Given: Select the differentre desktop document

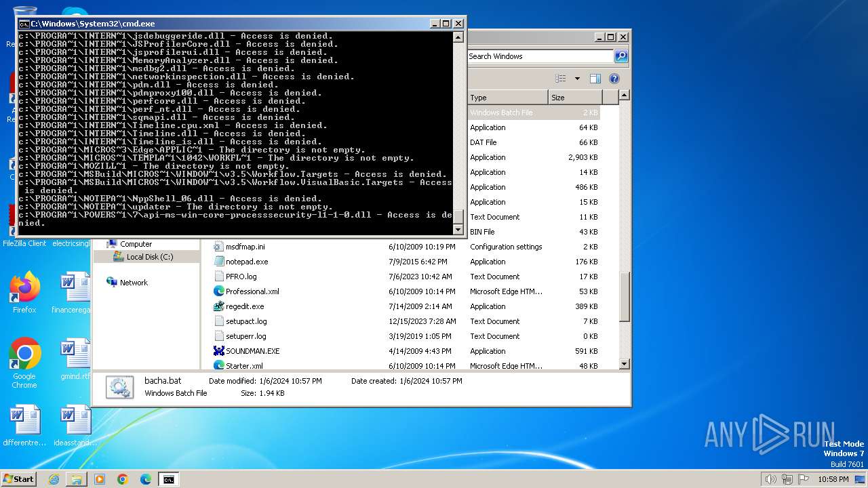Looking at the screenshot, I should (24, 426).
